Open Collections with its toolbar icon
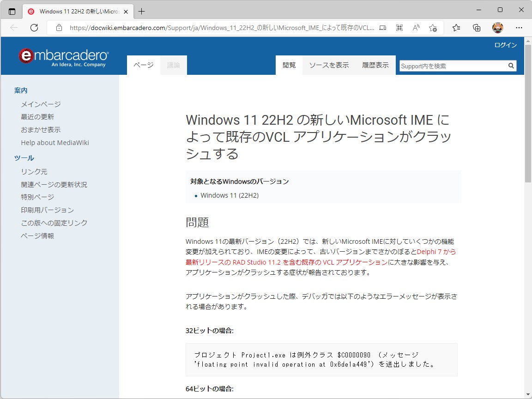 point(477,28)
